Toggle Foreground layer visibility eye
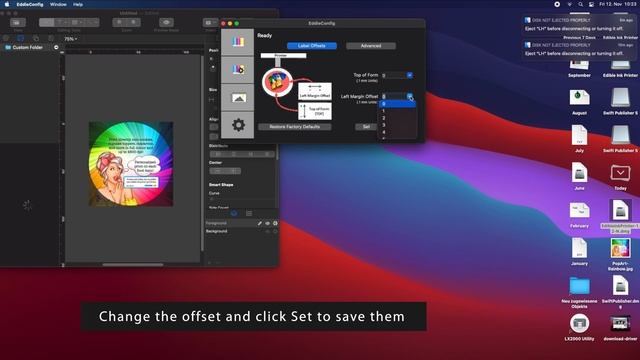 coord(268,223)
